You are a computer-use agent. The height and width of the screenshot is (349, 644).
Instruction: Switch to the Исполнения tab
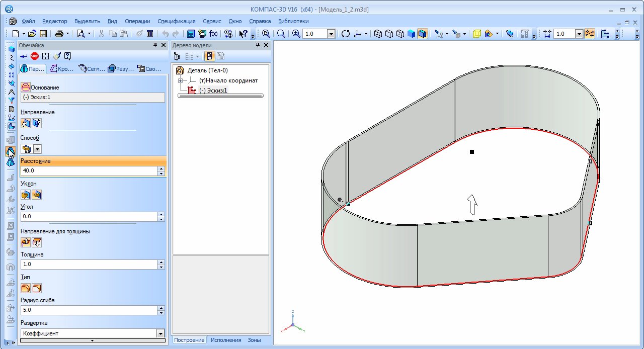tap(226, 340)
